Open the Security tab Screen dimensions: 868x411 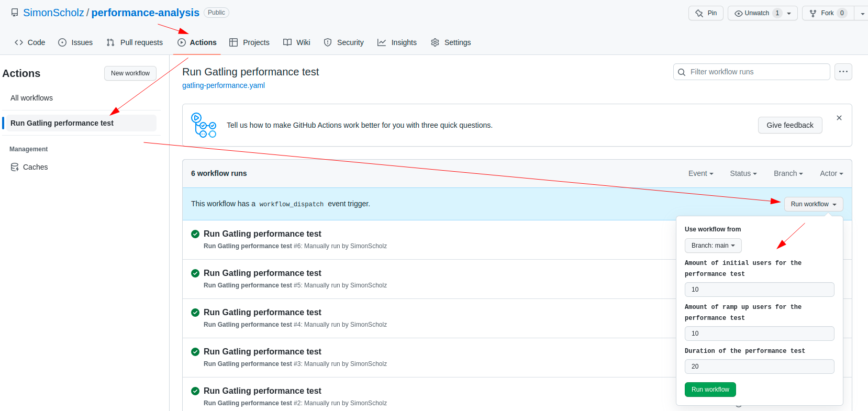click(x=344, y=42)
